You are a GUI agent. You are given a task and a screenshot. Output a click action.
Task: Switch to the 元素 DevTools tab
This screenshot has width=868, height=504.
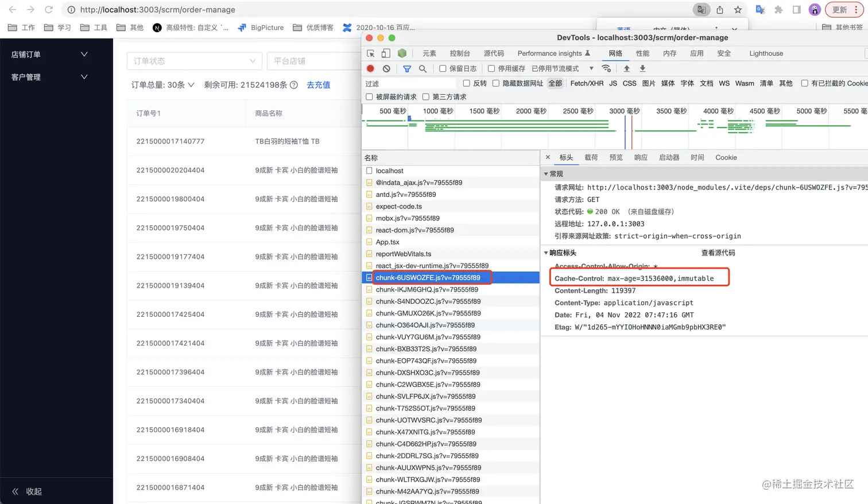(429, 53)
